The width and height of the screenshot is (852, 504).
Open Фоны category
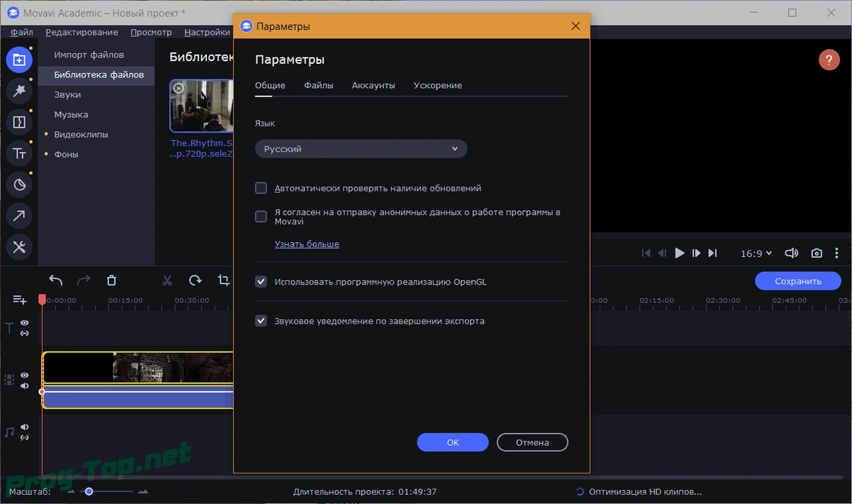[x=66, y=154]
